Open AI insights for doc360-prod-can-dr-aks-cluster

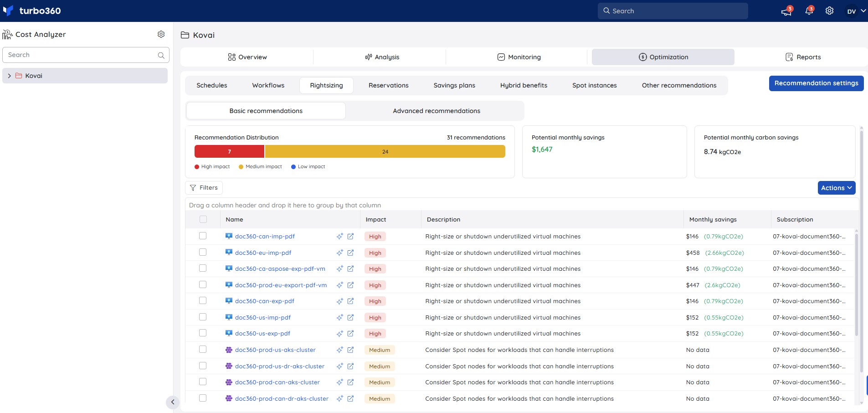(x=339, y=398)
